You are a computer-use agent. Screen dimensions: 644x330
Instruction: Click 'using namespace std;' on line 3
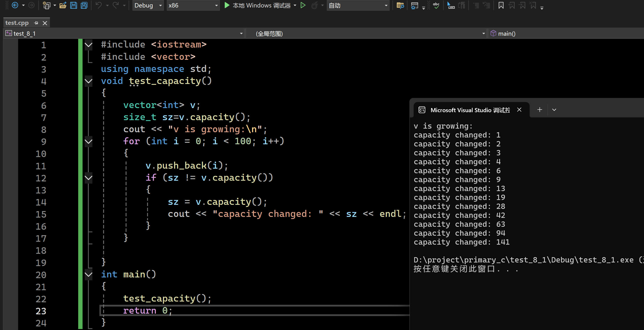click(156, 69)
